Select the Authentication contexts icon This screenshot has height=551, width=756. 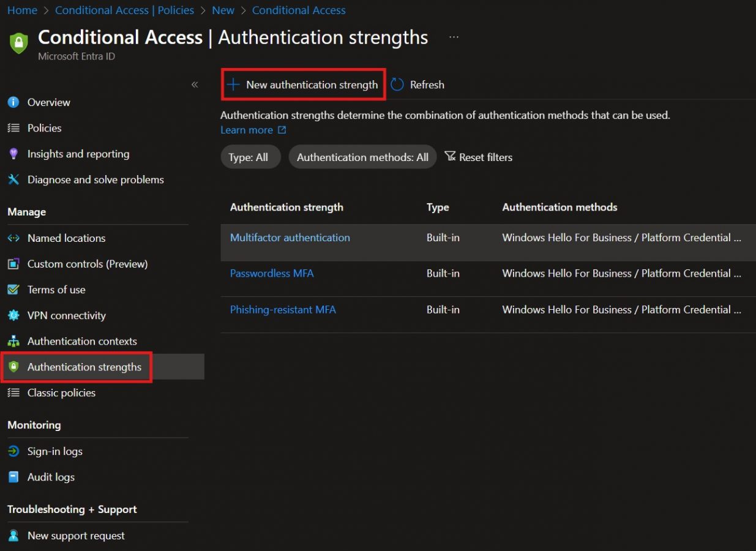(x=13, y=341)
